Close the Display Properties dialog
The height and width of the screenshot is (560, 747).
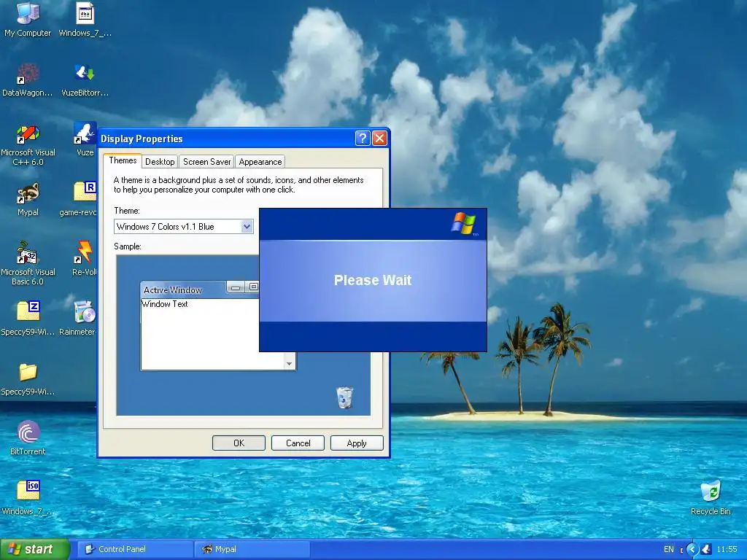[x=379, y=139]
